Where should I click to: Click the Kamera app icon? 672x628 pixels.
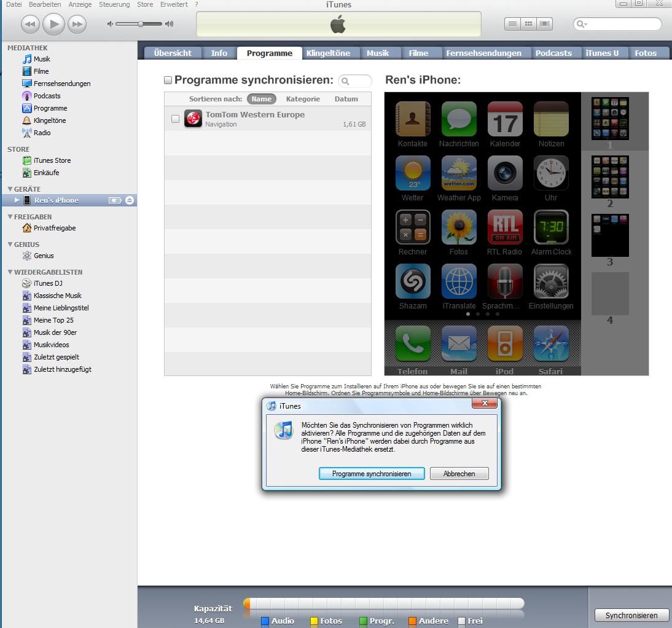click(504, 173)
